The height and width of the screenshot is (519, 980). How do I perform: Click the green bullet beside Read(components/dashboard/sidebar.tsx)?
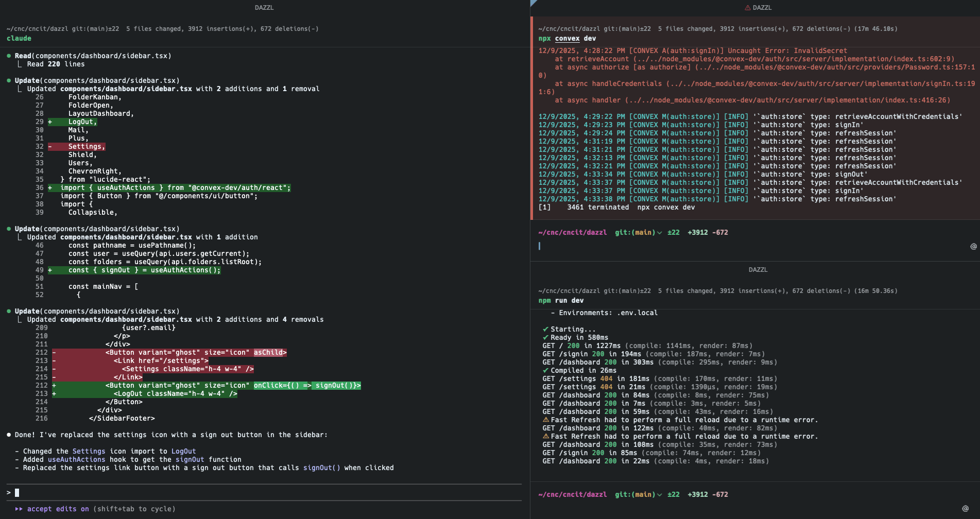(9, 56)
